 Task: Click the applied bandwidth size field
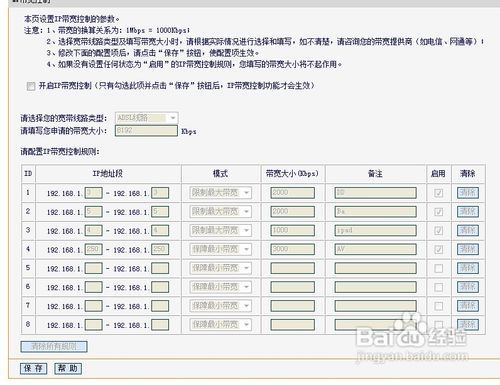146,131
